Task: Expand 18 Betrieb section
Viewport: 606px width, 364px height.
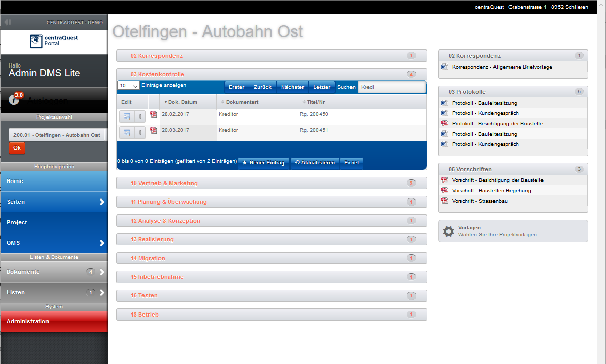Action: [272, 315]
